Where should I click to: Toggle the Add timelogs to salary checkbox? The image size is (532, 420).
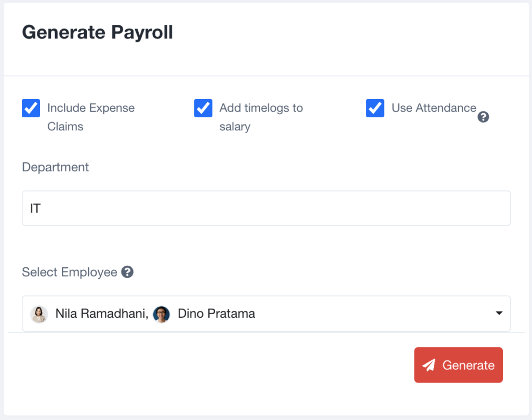coord(203,108)
